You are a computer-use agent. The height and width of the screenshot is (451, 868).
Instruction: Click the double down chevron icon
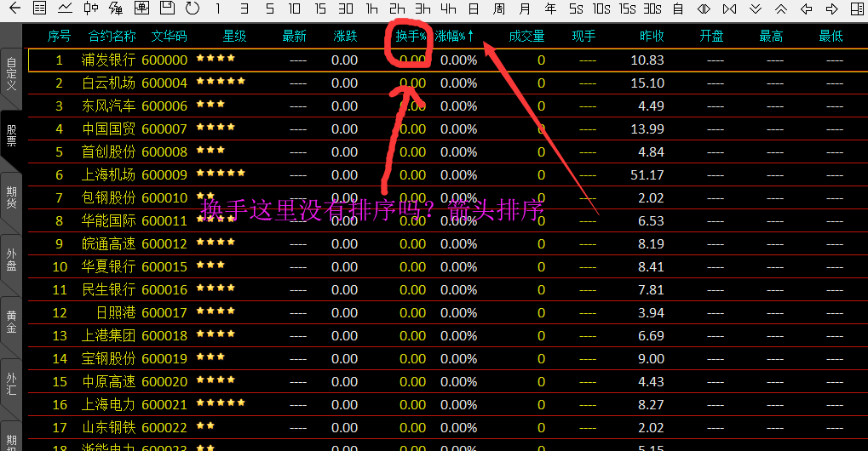pos(756,9)
